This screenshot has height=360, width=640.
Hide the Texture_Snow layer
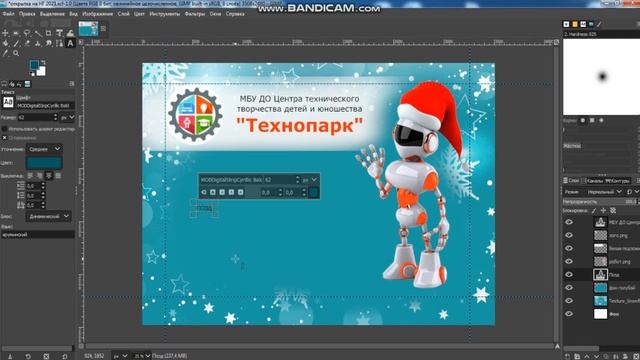[569, 300]
